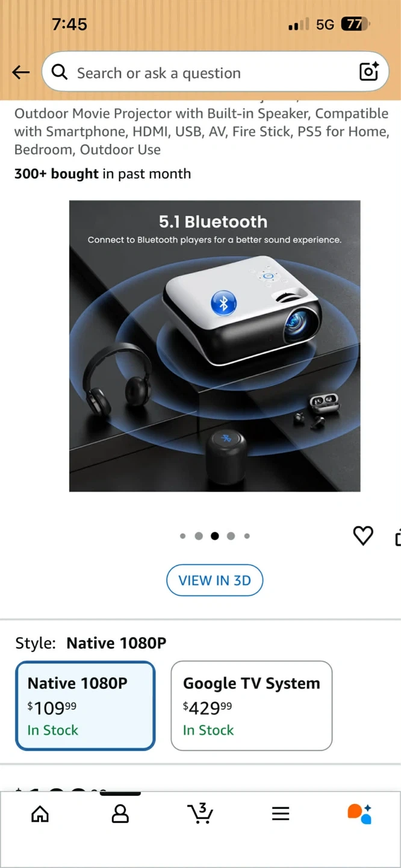Tap the back arrow icon
Viewport: 401px width, 868px height.
pos(21,73)
